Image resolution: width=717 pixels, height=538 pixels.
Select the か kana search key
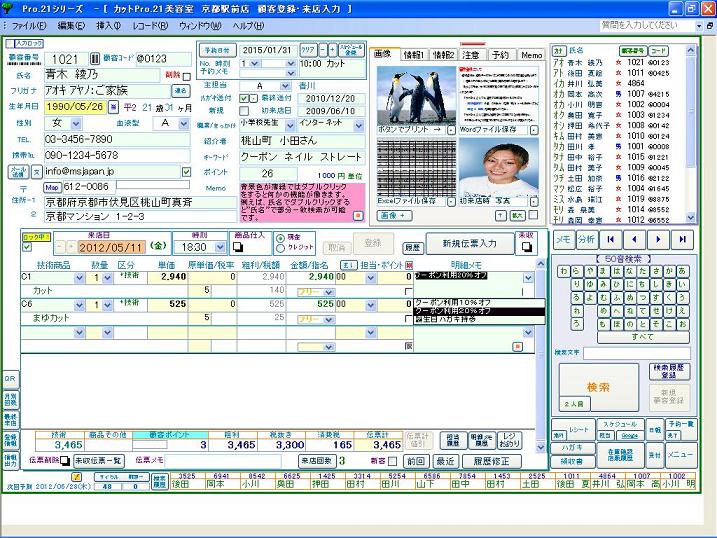tap(669, 272)
